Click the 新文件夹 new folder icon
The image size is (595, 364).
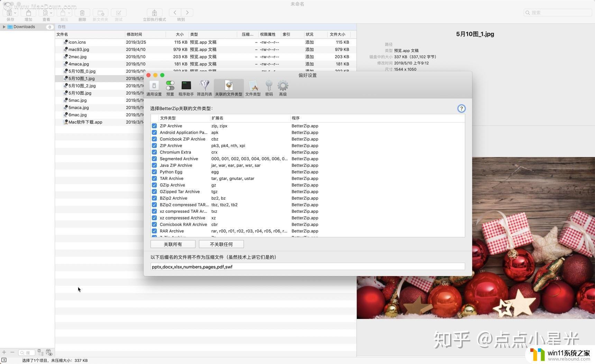100,13
